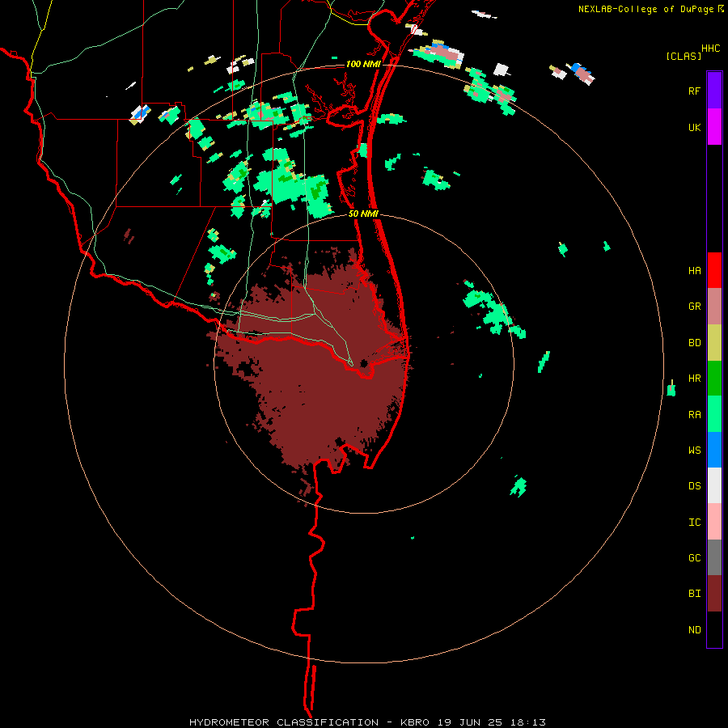728x728 pixels.
Task: Click the GC gray legend swatch
Action: coord(714,557)
